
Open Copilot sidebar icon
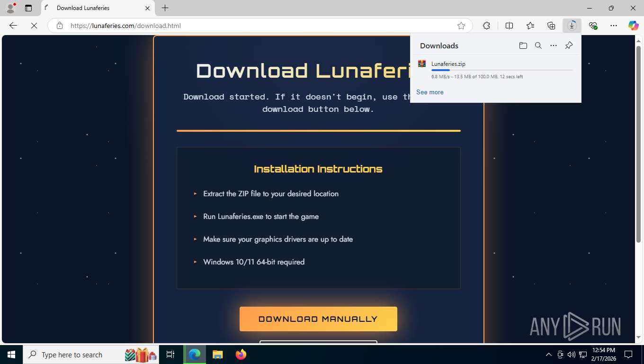click(x=634, y=26)
